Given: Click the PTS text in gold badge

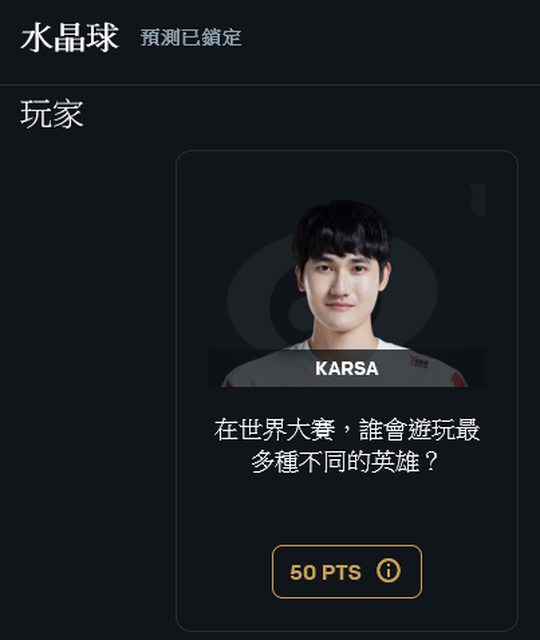Looking at the screenshot, I should coord(341,572).
